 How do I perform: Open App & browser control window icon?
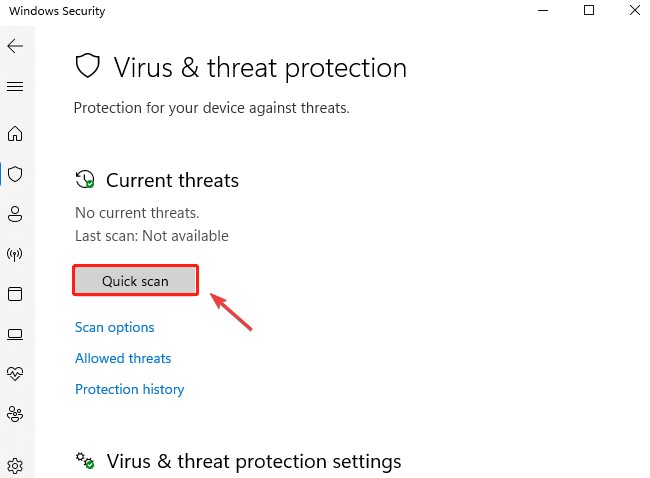[x=15, y=294]
